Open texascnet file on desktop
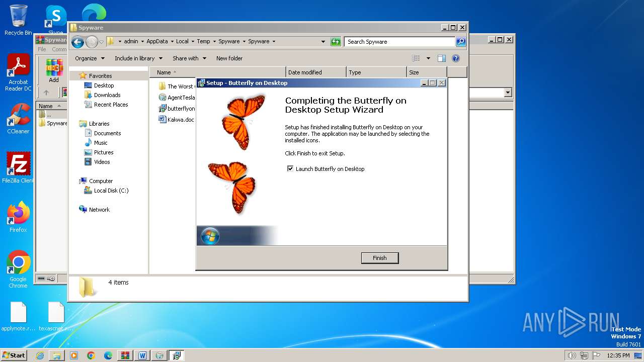This screenshot has width=644, height=362. click(56, 317)
